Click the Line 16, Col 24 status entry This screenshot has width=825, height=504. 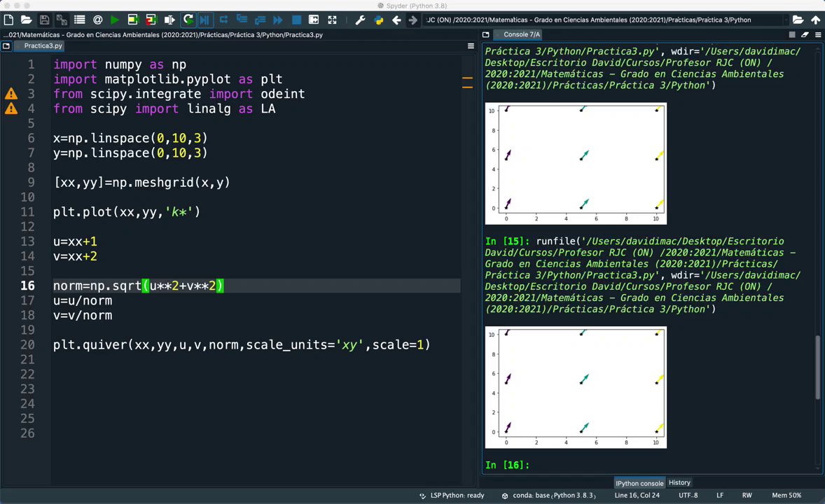pos(637,496)
